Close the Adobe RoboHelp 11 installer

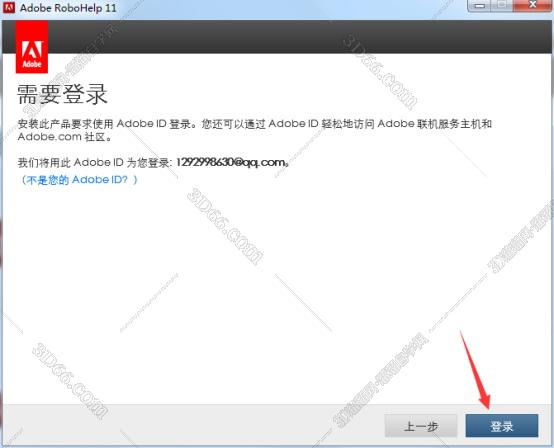(532, 5)
